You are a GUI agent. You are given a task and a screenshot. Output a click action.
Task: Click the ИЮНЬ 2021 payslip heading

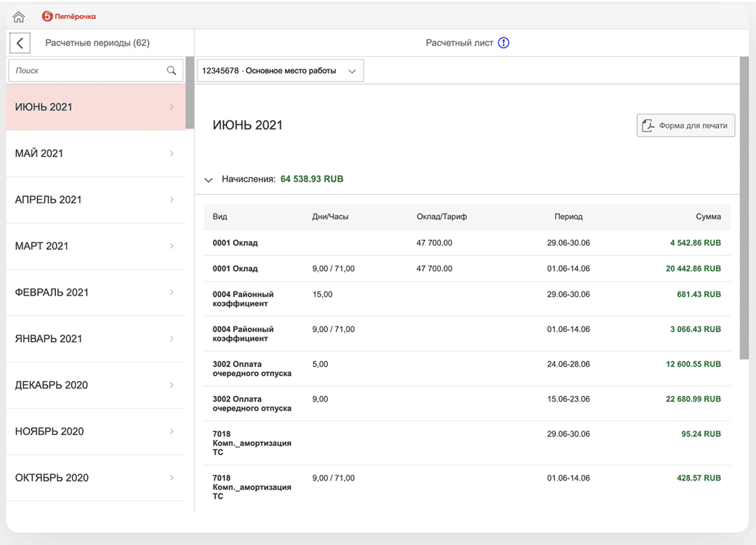247,125
